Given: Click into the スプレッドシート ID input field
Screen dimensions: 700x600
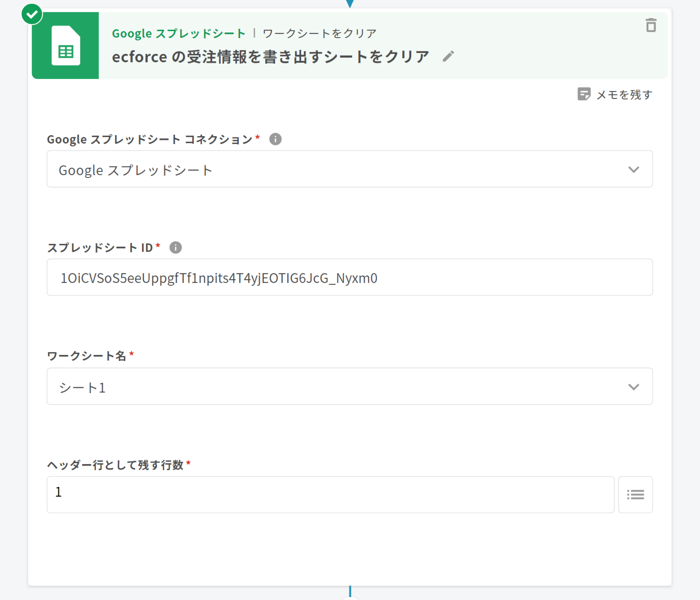Looking at the screenshot, I should coord(349,278).
